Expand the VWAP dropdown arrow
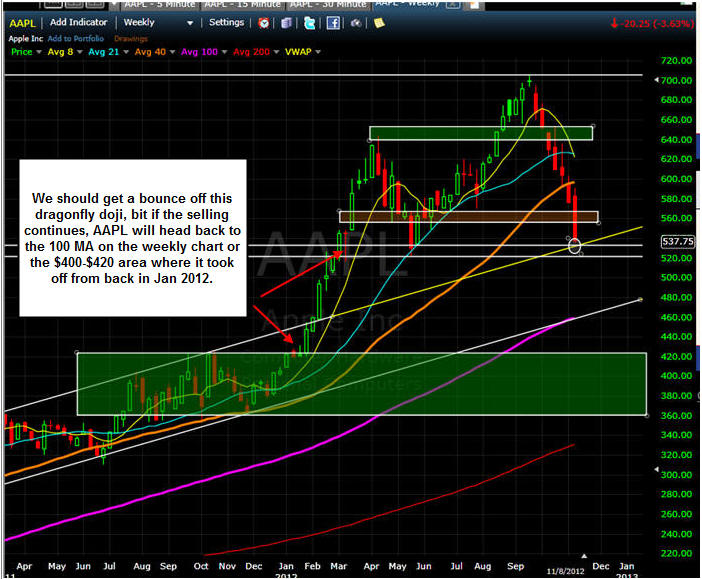The width and height of the screenshot is (702, 579). point(318,52)
